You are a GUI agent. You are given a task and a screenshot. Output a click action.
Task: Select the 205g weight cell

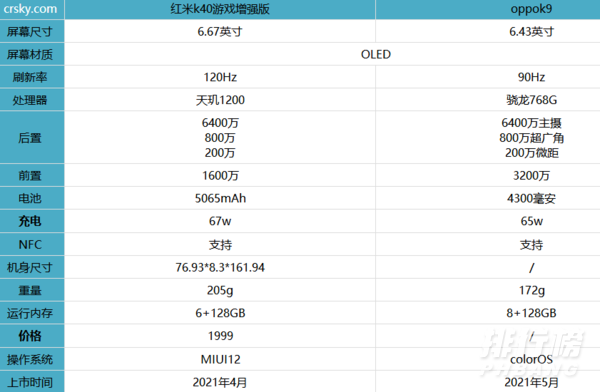220,290
